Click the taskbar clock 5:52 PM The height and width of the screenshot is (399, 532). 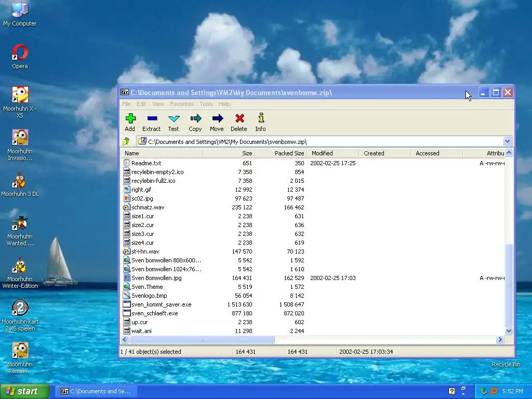[x=513, y=391]
